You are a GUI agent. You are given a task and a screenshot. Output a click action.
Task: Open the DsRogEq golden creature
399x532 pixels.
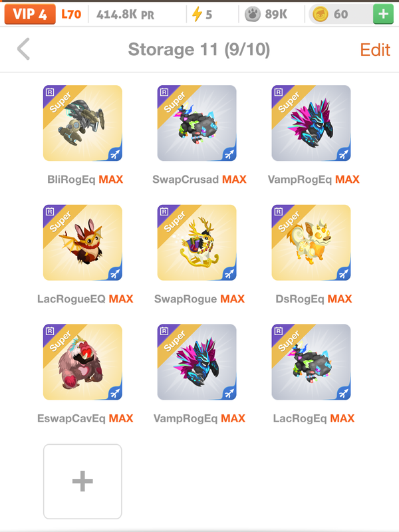311,242
